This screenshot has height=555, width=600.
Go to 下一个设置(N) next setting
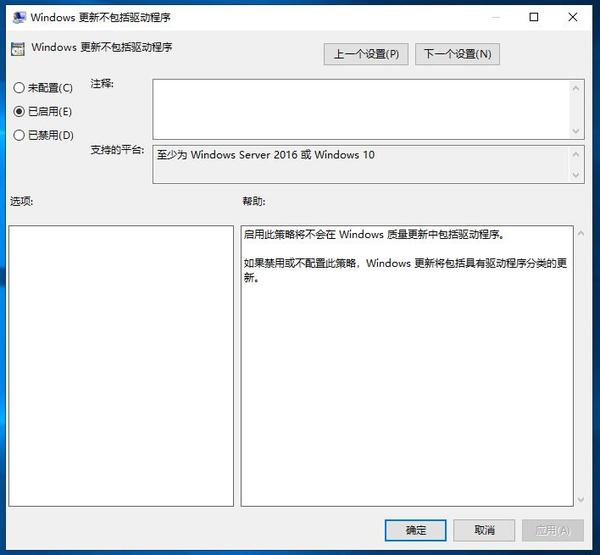pyautogui.click(x=457, y=54)
